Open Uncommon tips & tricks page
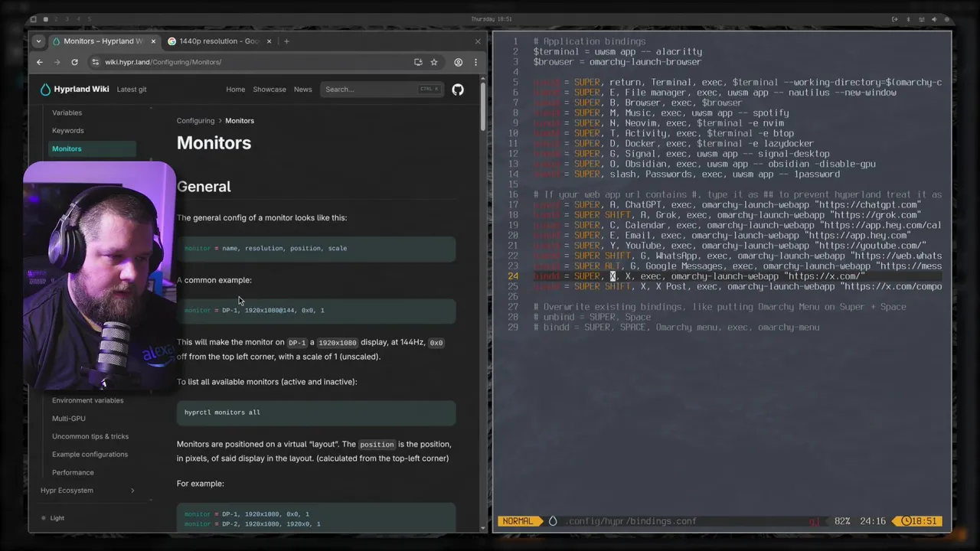Screen dimensions: 980x551 pos(90,436)
